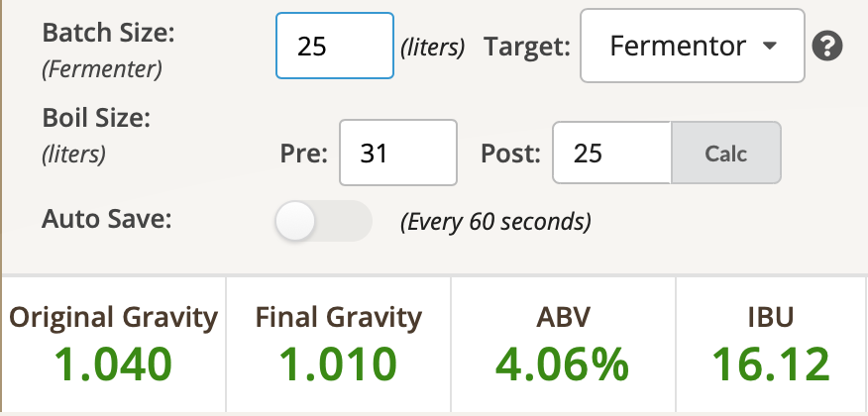Select the Pre boil size field
This screenshot has width=868, height=416.
coord(398,153)
